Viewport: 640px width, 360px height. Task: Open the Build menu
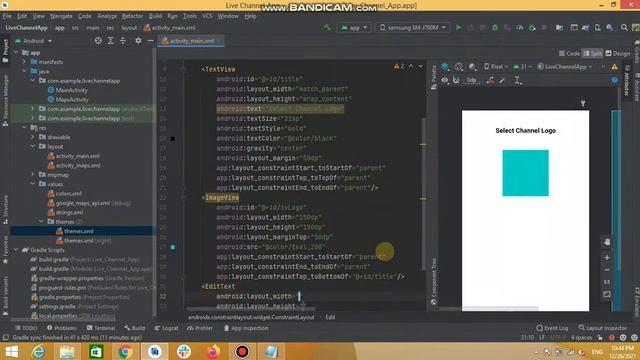155,16
